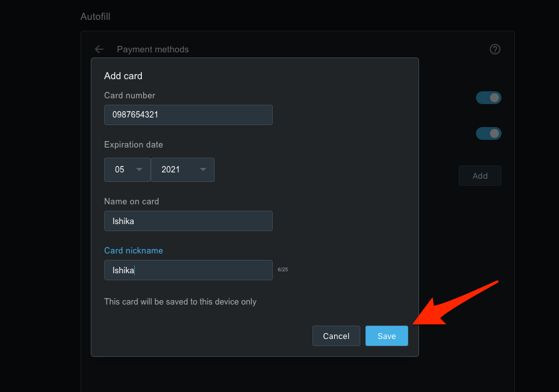Image resolution: width=559 pixels, height=392 pixels.
Task: Select the Payment methods page title
Action: [153, 49]
